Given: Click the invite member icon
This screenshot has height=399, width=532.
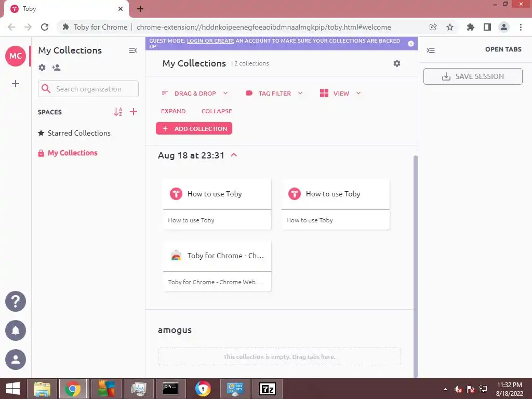Looking at the screenshot, I should [56, 68].
